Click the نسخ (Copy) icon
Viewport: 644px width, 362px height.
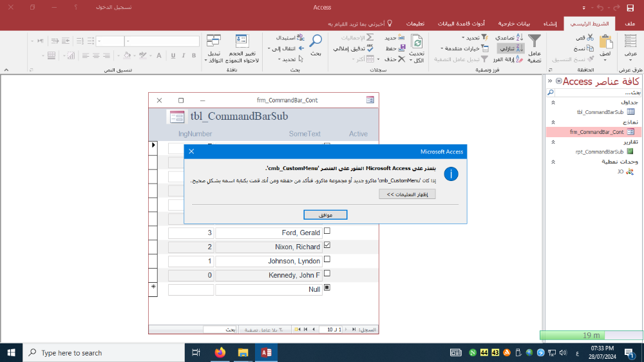pyautogui.click(x=590, y=48)
